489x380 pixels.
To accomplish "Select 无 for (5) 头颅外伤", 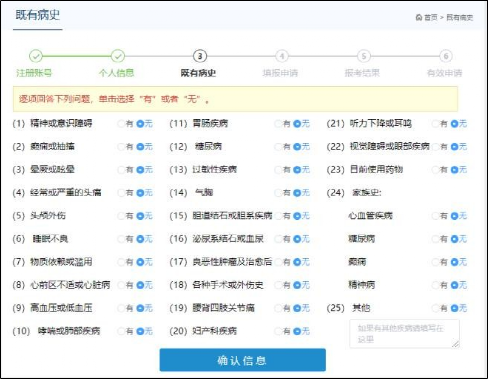I will pyautogui.click(x=140, y=216).
